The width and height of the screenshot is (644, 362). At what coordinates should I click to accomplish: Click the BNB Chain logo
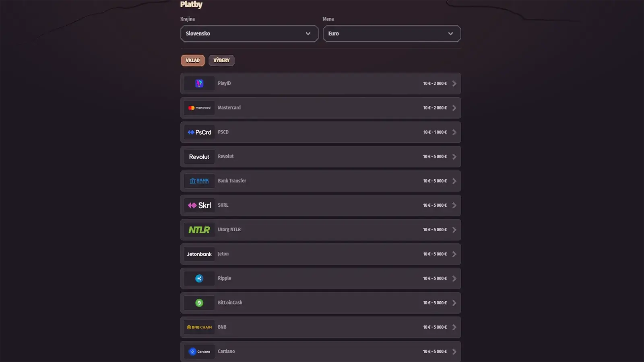199,327
